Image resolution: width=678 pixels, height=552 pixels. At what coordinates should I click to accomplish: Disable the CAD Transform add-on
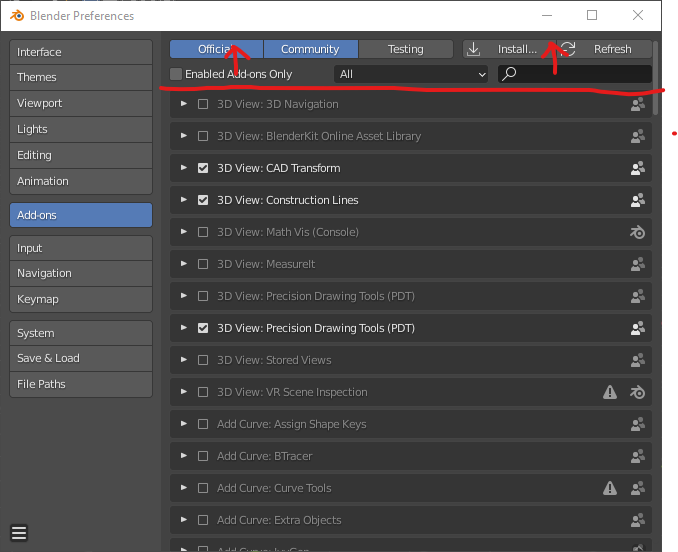coord(203,168)
